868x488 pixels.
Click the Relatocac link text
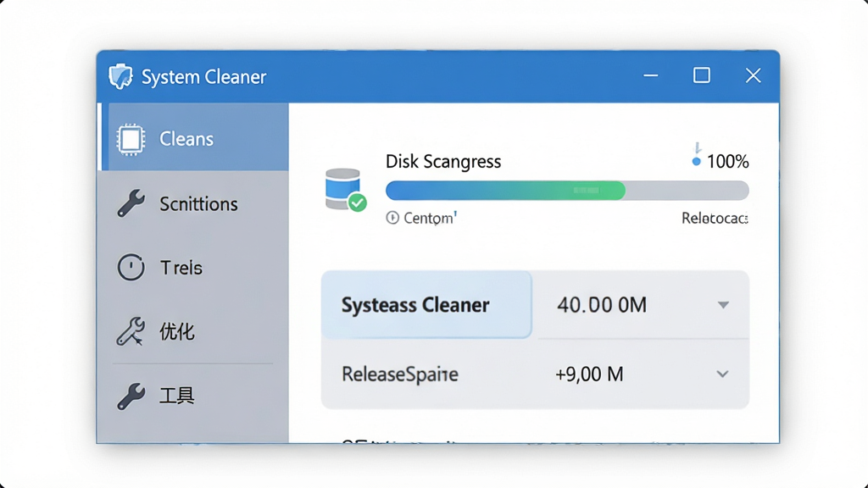pyautogui.click(x=715, y=218)
